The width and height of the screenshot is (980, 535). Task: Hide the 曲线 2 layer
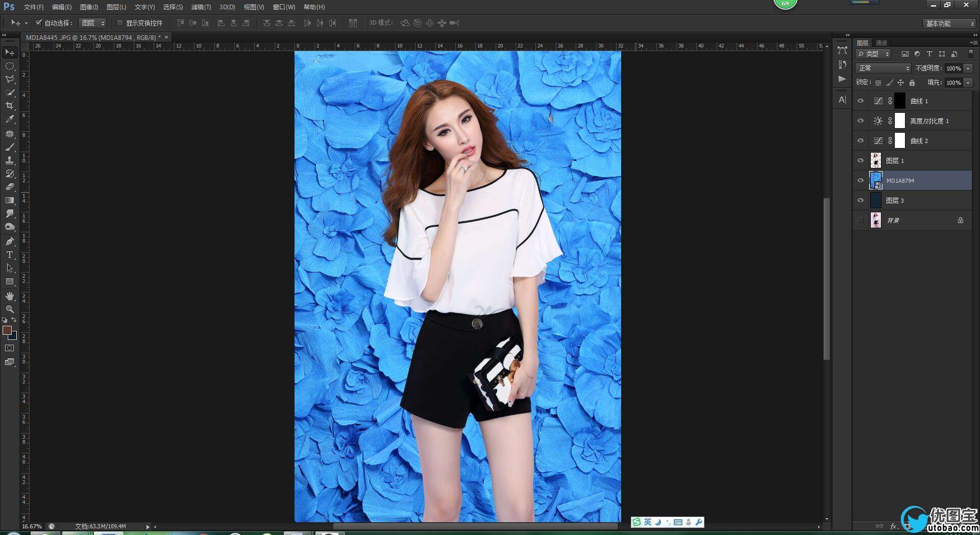[x=861, y=141]
